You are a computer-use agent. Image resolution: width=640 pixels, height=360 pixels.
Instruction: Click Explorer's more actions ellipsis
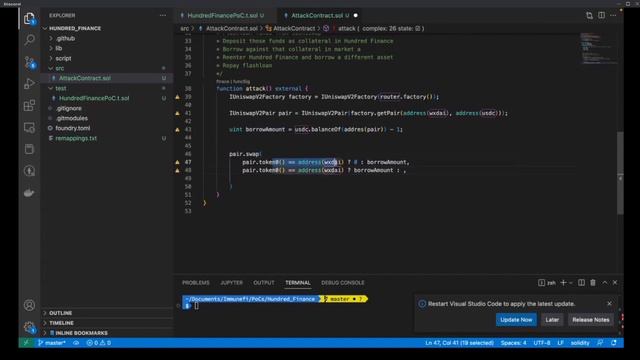(163, 16)
